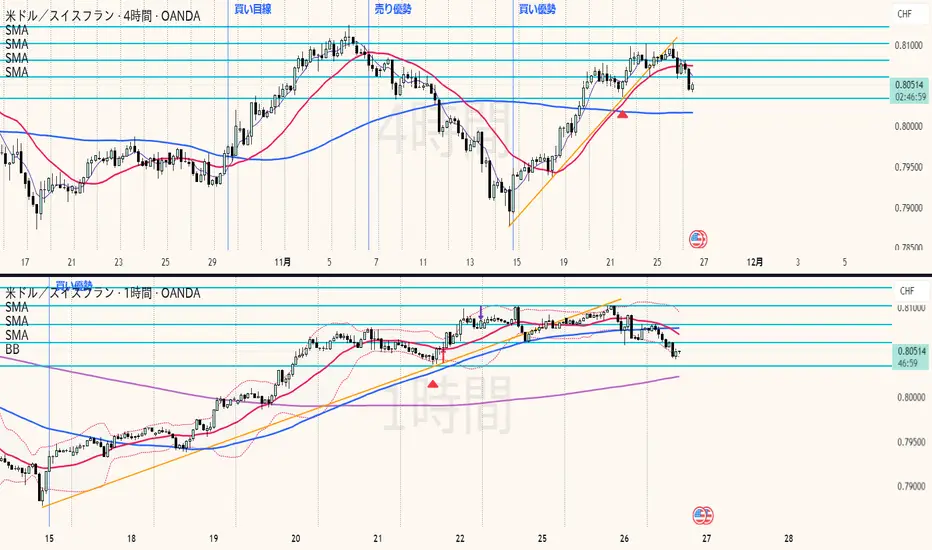Click date 26 on the 1時間 time axis
Image resolution: width=932 pixels, height=550 pixels.
tap(624, 539)
